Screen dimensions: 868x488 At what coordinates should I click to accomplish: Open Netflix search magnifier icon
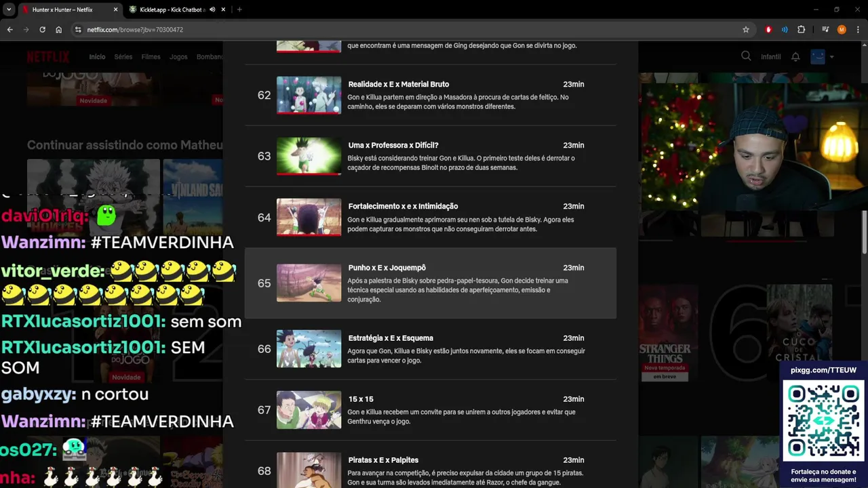(x=746, y=56)
